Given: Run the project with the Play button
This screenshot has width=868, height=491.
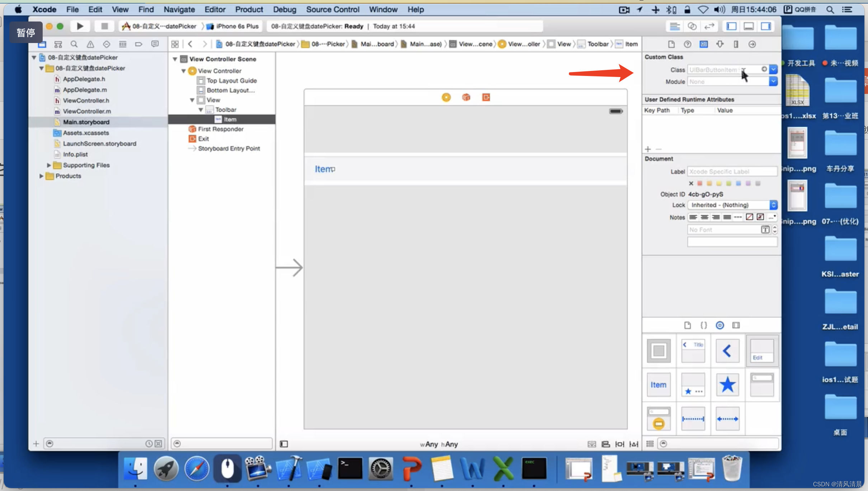Looking at the screenshot, I should pyautogui.click(x=80, y=26).
